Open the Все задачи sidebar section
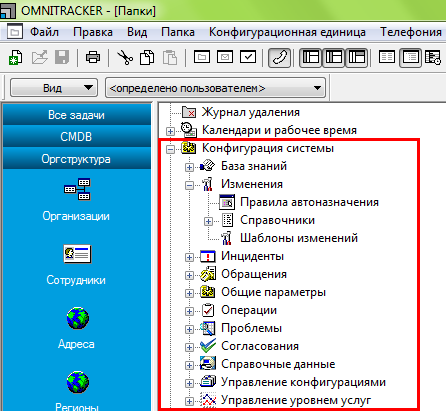This screenshot has height=411, width=446. point(76,115)
